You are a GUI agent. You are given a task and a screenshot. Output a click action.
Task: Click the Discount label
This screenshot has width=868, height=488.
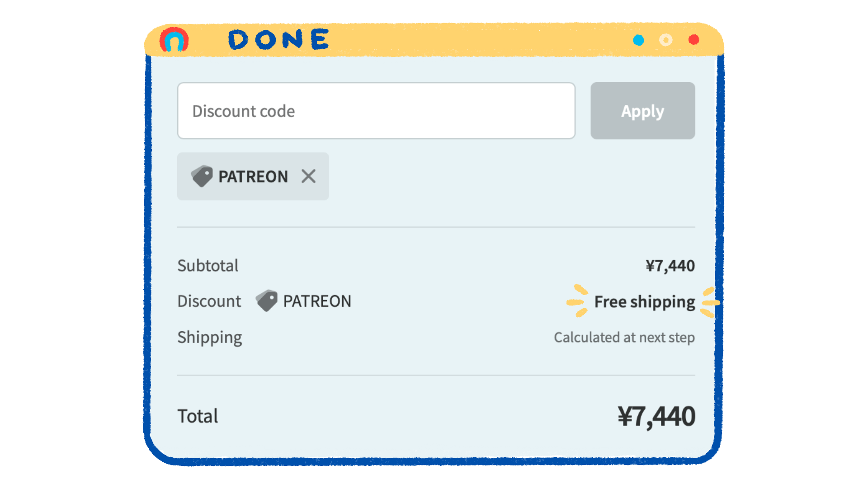209,301
